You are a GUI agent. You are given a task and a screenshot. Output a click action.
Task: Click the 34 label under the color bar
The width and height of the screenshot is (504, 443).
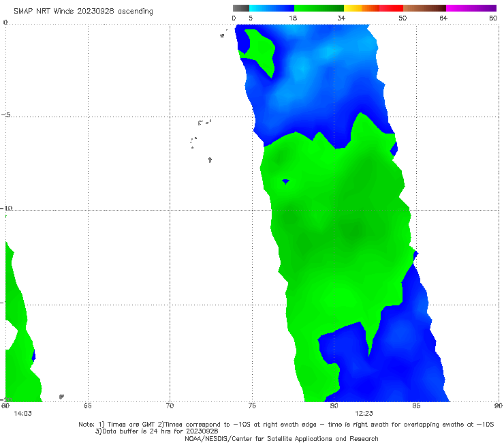coord(341,18)
